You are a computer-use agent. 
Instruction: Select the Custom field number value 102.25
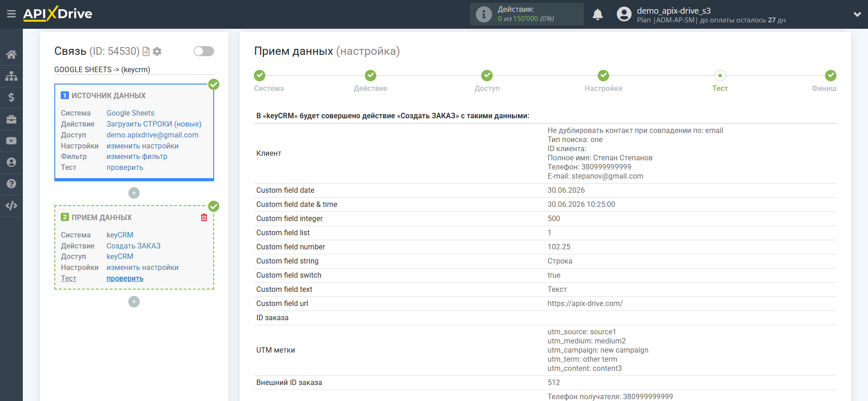(x=559, y=247)
